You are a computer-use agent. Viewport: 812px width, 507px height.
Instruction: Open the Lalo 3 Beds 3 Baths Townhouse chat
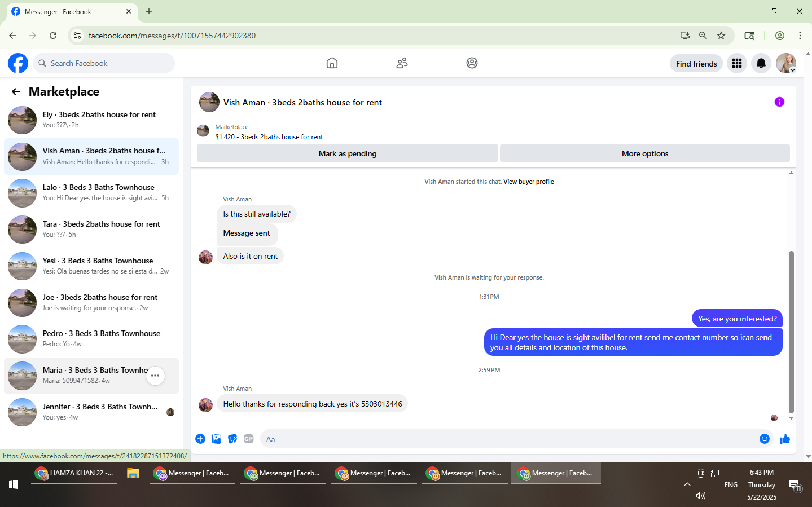pos(91,193)
